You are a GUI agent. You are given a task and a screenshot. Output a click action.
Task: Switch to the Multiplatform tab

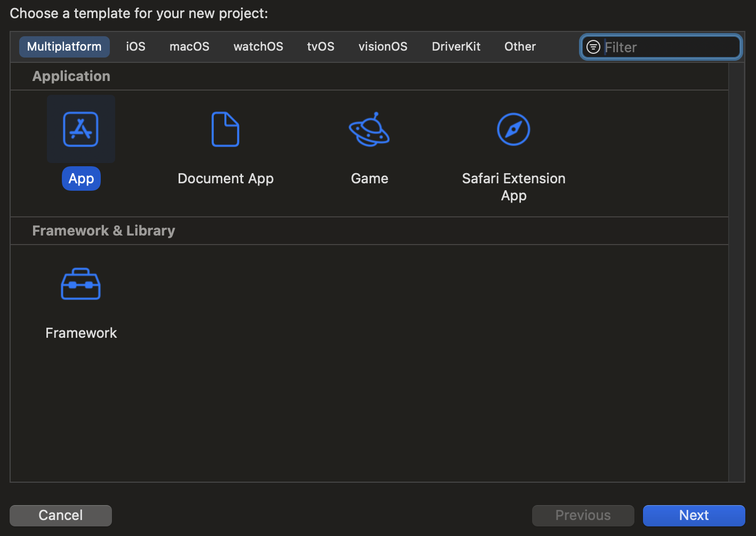[65, 46]
